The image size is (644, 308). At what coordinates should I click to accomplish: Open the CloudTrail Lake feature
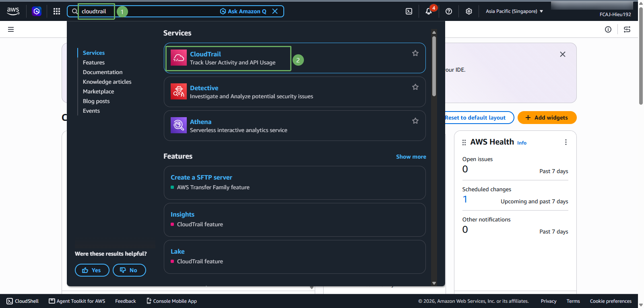[178, 252]
